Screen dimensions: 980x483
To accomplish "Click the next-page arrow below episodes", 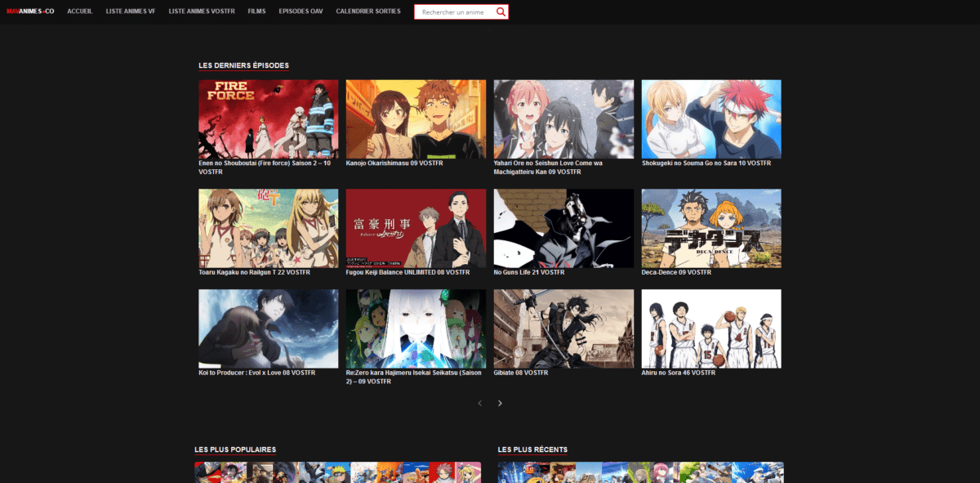I will [x=500, y=403].
